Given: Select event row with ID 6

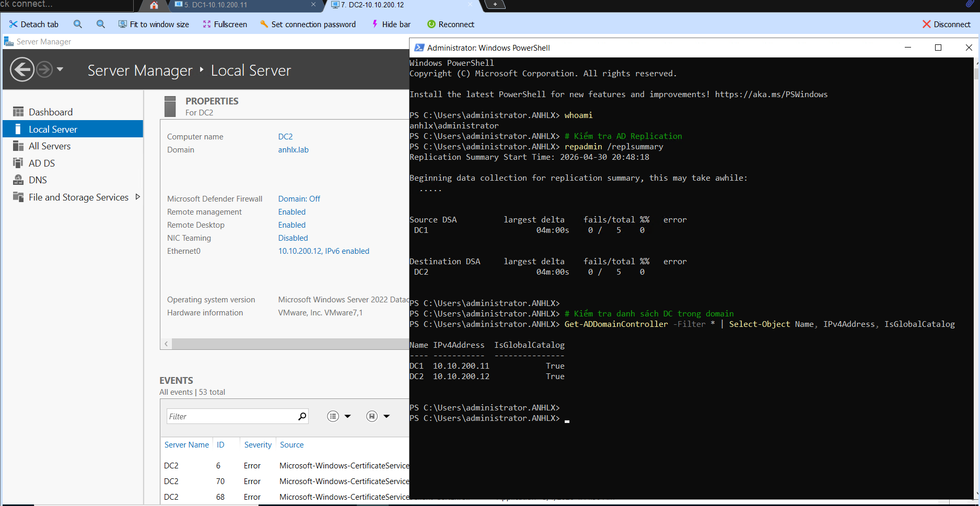Looking at the screenshot, I should pyautogui.click(x=285, y=465).
